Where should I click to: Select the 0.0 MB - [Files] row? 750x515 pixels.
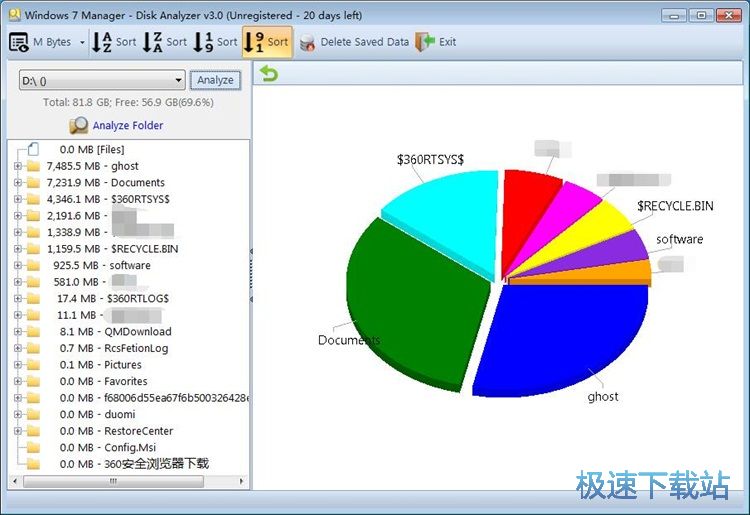click(x=92, y=149)
